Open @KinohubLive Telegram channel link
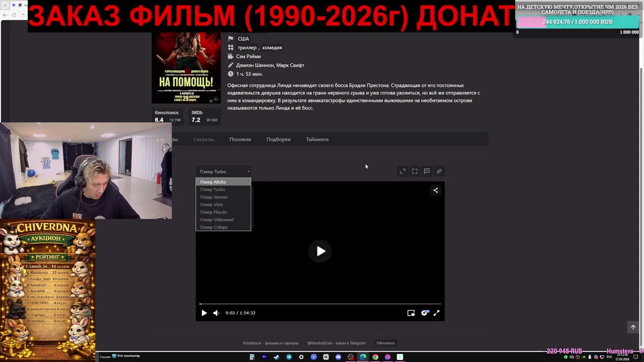Viewport: 644px width, 362px height. [x=337, y=343]
